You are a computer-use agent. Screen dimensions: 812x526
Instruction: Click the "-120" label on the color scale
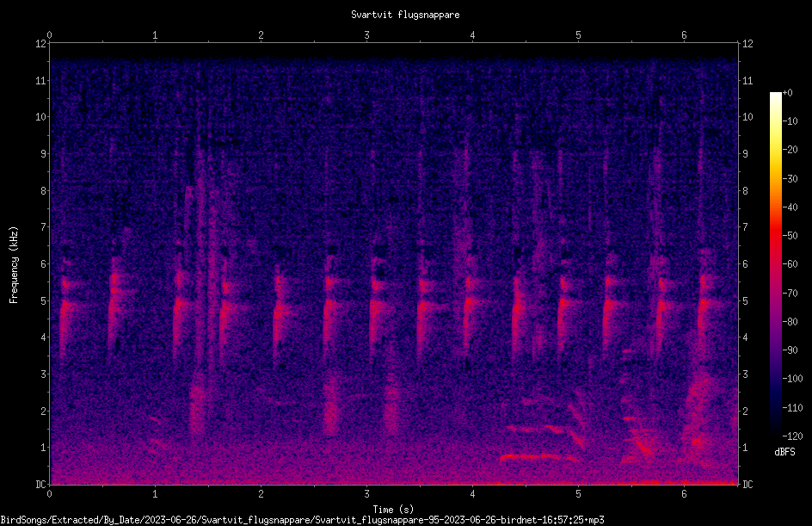(x=792, y=436)
